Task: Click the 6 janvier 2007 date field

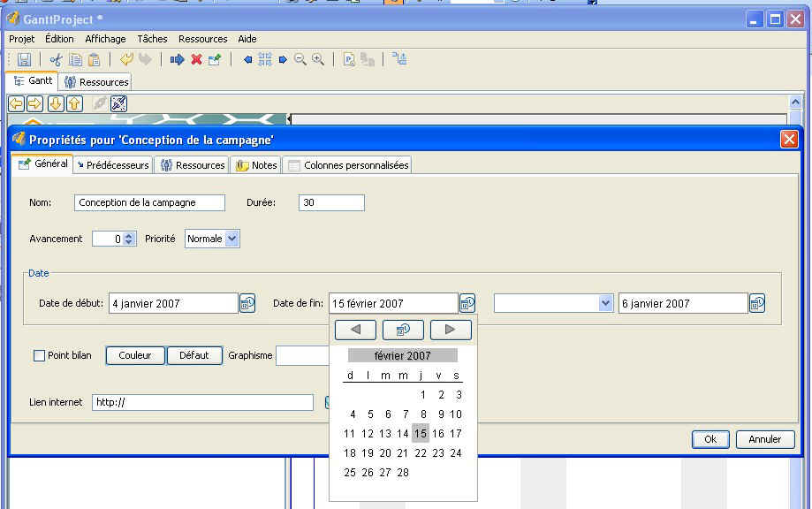Action: coord(684,303)
